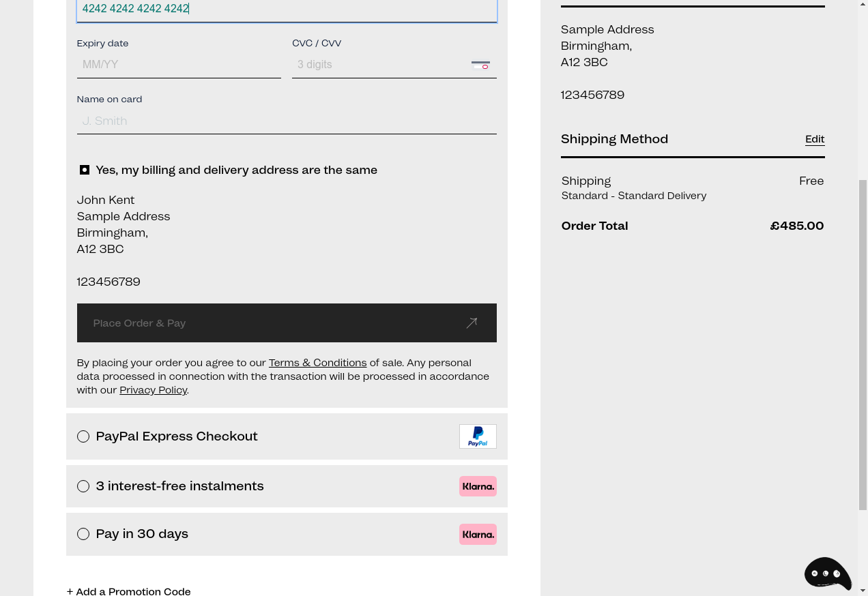Uncheck billing and delivery address same checkbox
This screenshot has height=596, width=868.
click(85, 170)
